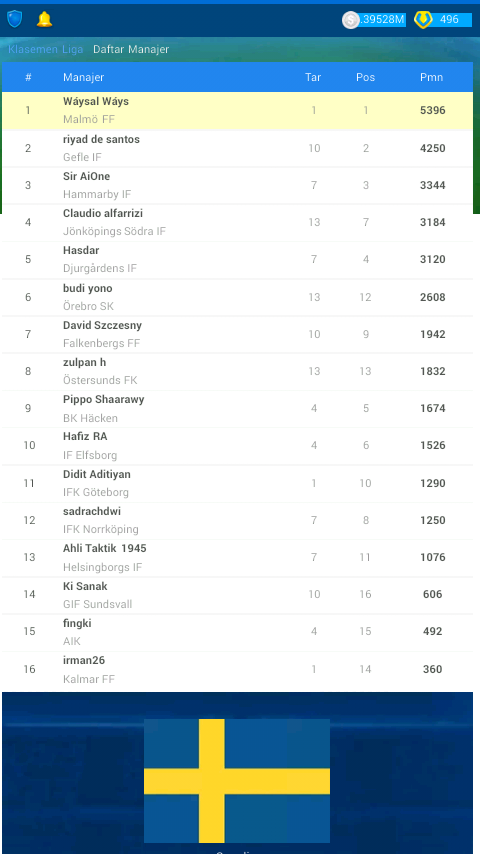Switch to Daftar Manajer tab
The height and width of the screenshot is (854, 480).
[131, 50]
